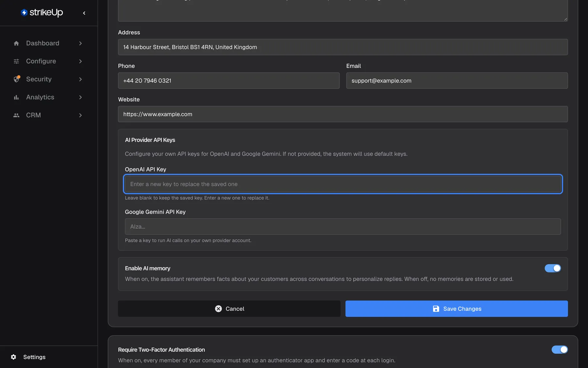Focus the Website URL field

point(343,114)
